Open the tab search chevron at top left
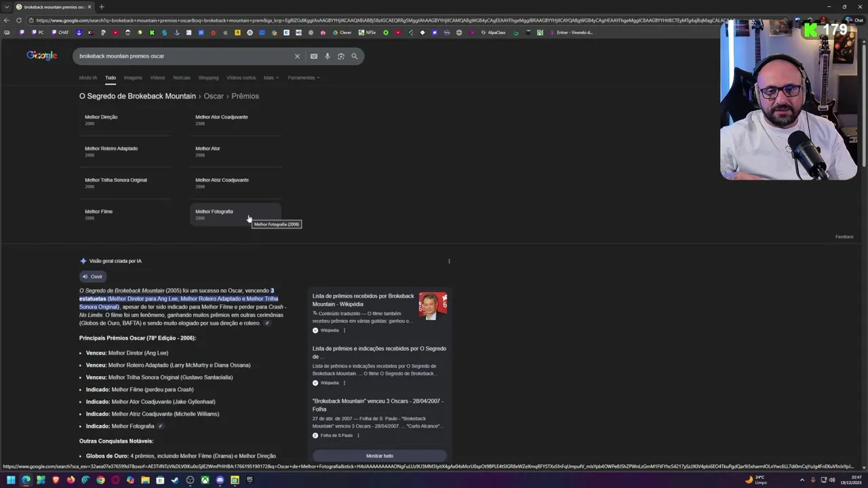The height and width of the screenshot is (488, 868). point(6,7)
